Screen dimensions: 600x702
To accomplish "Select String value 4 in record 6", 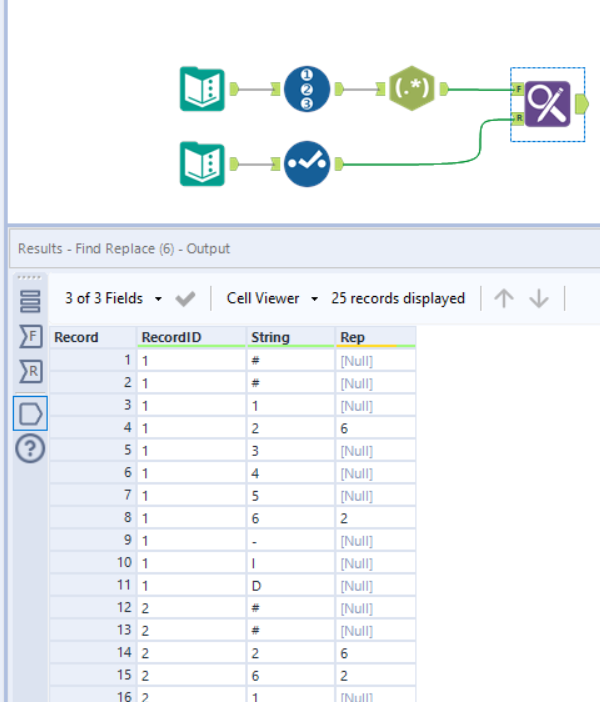I will [x=291, y=473].
